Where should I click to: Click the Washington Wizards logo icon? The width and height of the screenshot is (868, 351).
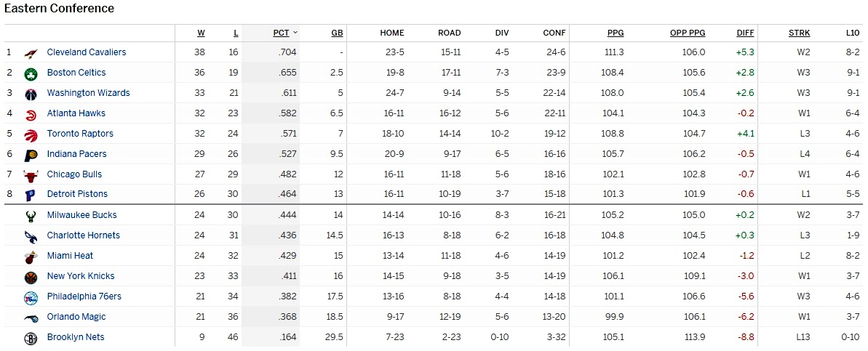(x=31, y=94)
